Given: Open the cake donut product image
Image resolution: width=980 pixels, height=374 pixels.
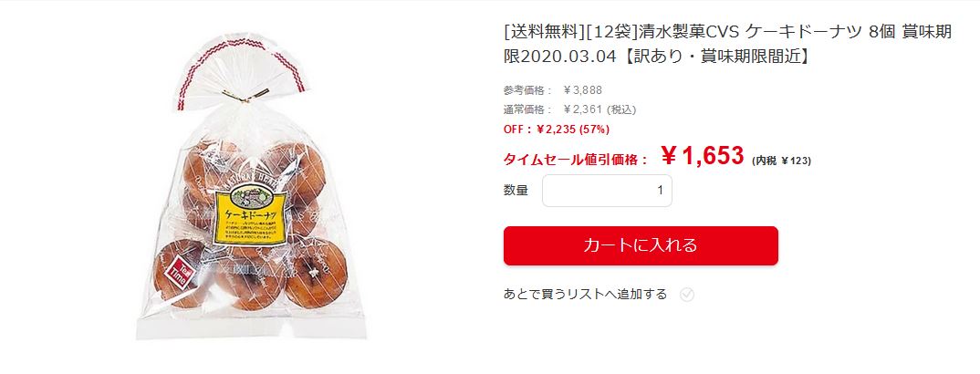Looking at the screenshot, I should [251, 187].
